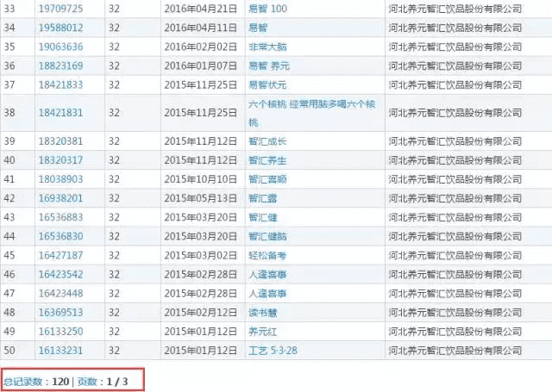Open registration number 18320317
This screenshot has height=392, width=552.
(x=60, y=160)
